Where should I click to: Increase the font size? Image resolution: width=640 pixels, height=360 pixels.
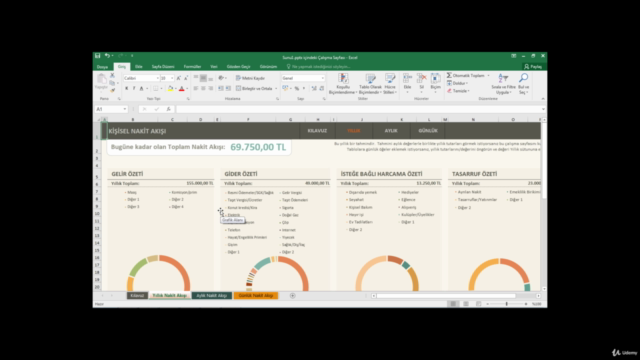(x=178, y=78)
